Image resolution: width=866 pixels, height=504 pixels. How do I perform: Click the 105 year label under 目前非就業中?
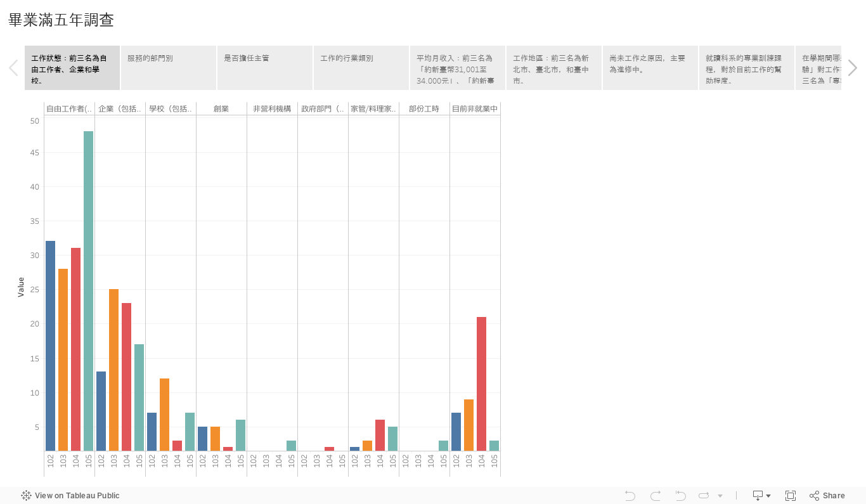[494, 461]
